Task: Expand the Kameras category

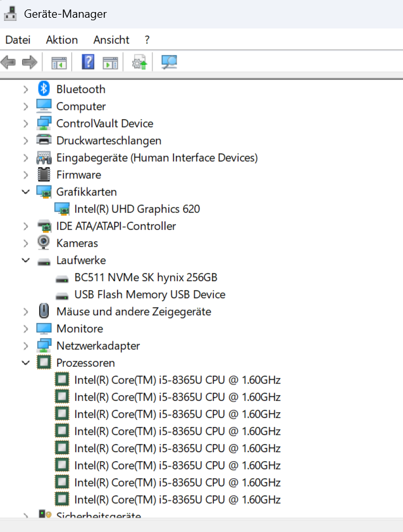Action: pyautogui.click(x=26, y=243)
